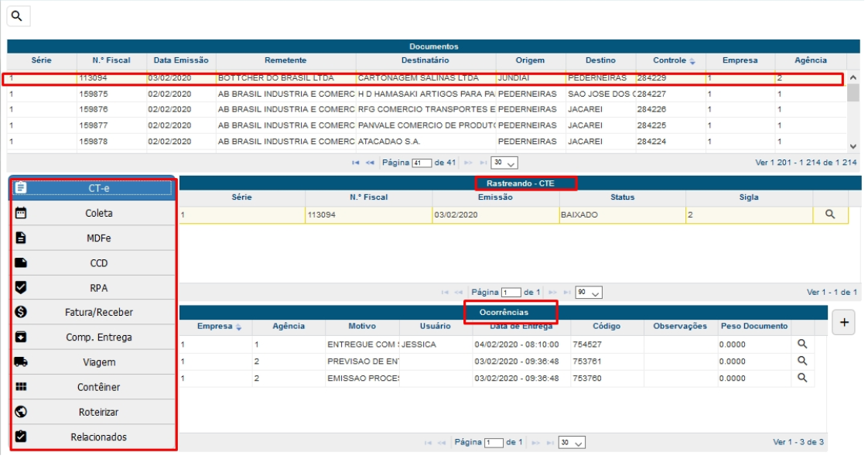The width and height of the screenshot is (868, 466).
Task: Open Rastreando rows-per-page dropdown showing 90
Action: click(x=589, y=293)
